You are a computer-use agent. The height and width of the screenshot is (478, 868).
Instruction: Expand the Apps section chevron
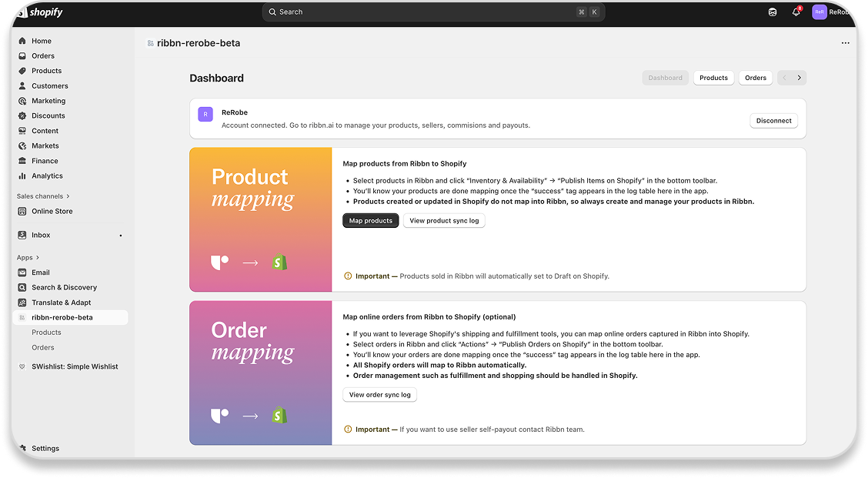click(37, 258)
